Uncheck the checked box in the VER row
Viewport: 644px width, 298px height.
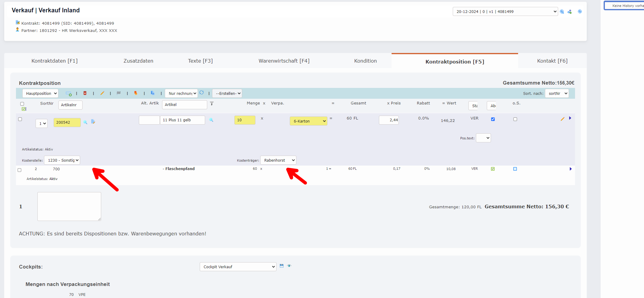(493, 119)
